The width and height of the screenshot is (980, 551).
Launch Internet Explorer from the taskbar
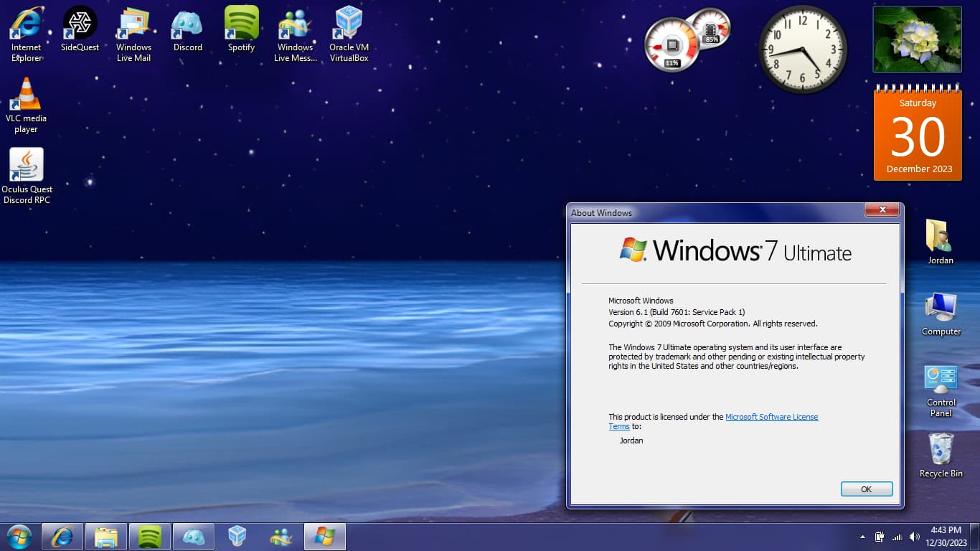click(x=62, y=537)
